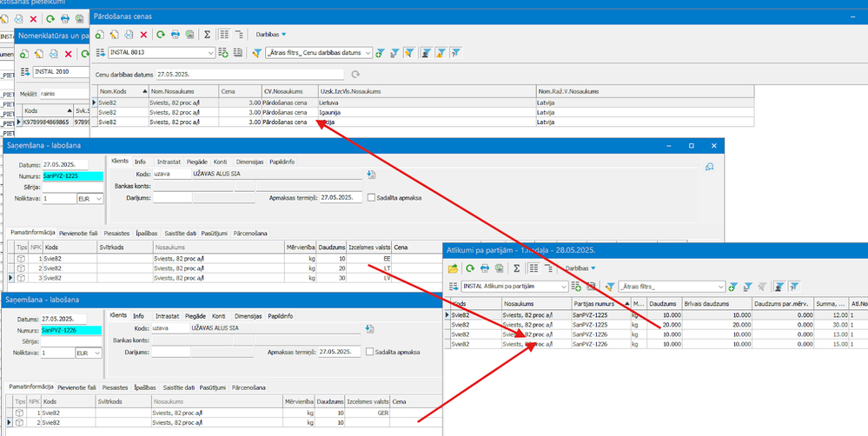Print from Atlikumi pa partijām toolbar

pos(485,268)
